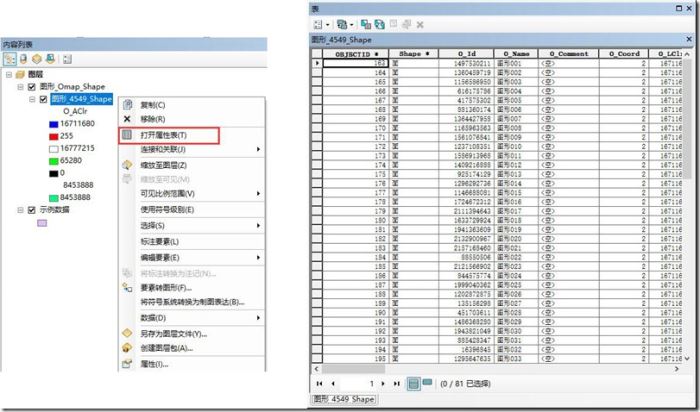Toggle 图形_Omap_Shape layer checkbox
Screen dimensions: 700x412
pyautogui.click(x=31, y=87)
